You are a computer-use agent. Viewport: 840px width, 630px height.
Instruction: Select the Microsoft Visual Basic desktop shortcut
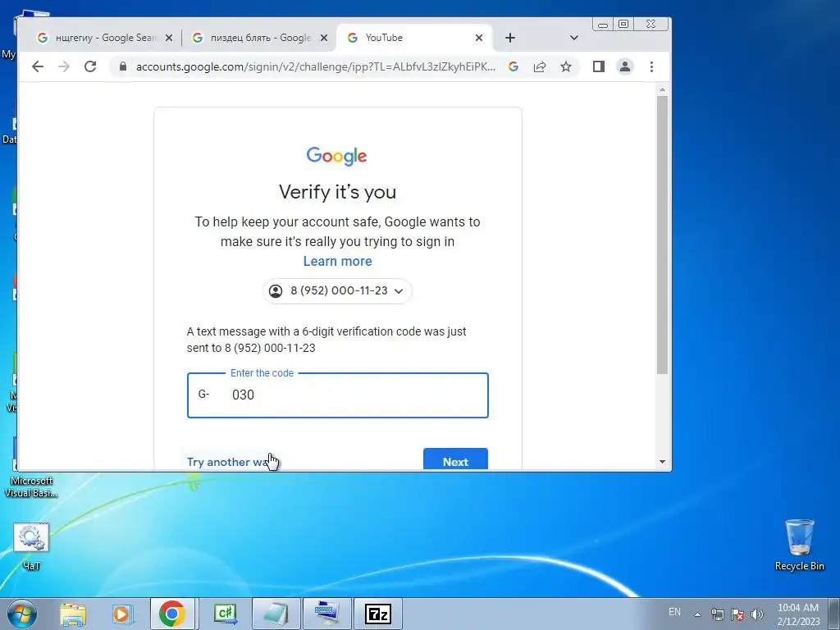click(x=31, y=468)
